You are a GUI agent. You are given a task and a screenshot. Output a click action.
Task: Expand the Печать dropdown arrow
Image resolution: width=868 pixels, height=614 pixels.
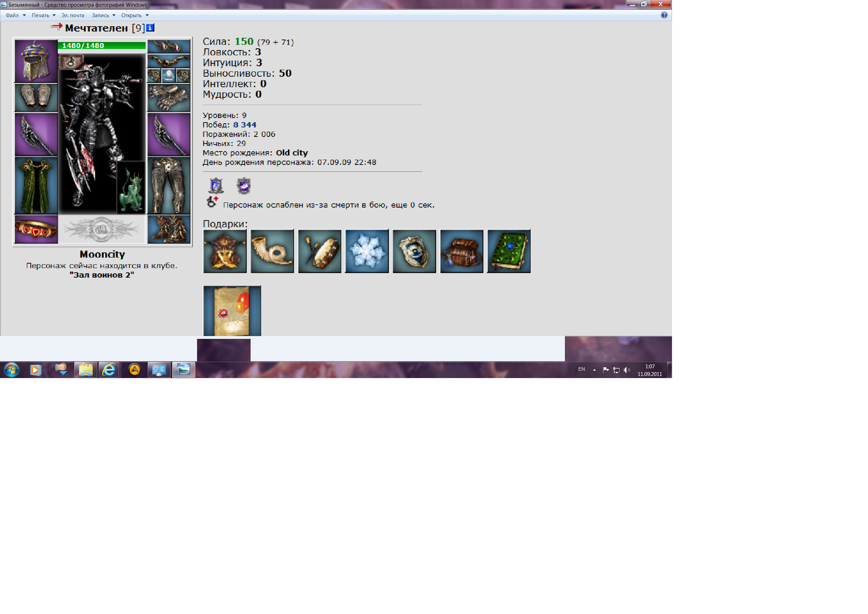[54, 15]
